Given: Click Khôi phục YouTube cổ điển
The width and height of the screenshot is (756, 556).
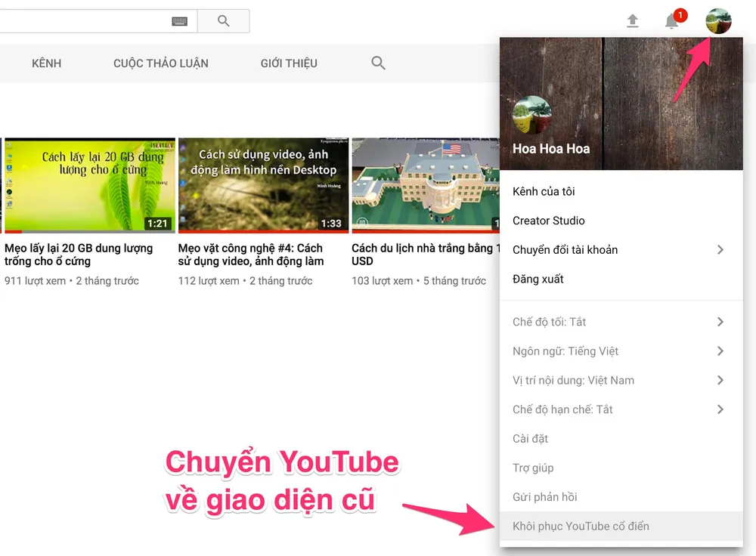Looking at the screenshot, I should tap(621, 526).
